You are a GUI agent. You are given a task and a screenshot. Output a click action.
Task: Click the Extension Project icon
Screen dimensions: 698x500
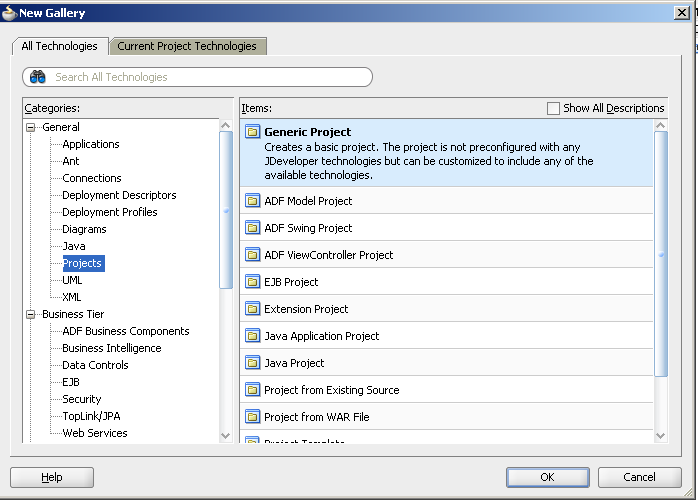pos(252,309)
